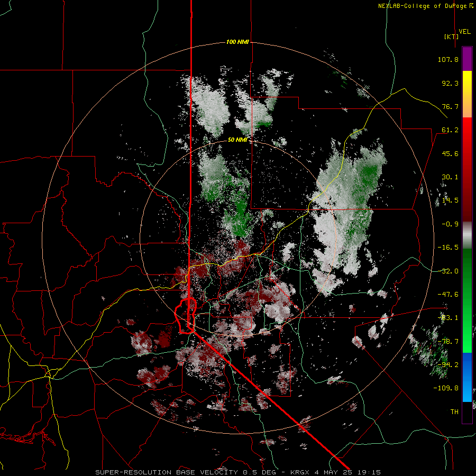Click the -16.5 velocity scale value
Image resolution: width=476 pixels, height=476 pixels.
tap(448, 248)
